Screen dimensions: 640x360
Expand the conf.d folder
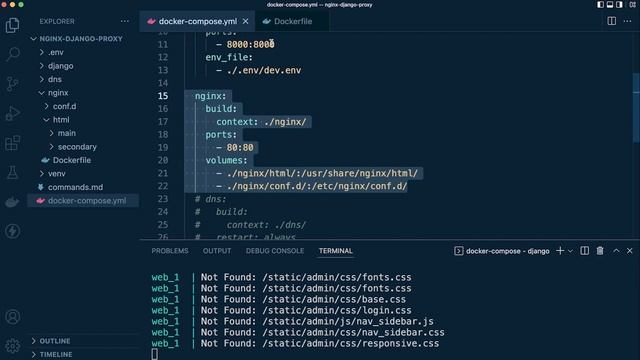click(x=64, y=106)
